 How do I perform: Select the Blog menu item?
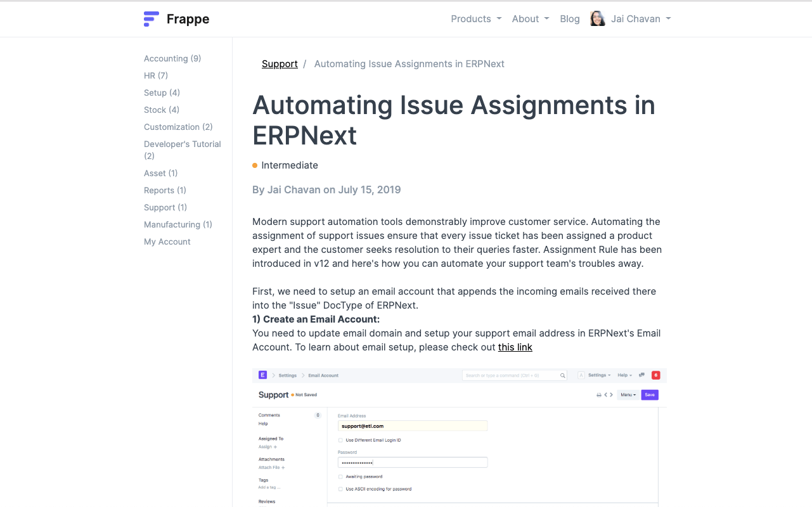coord(569,18)
